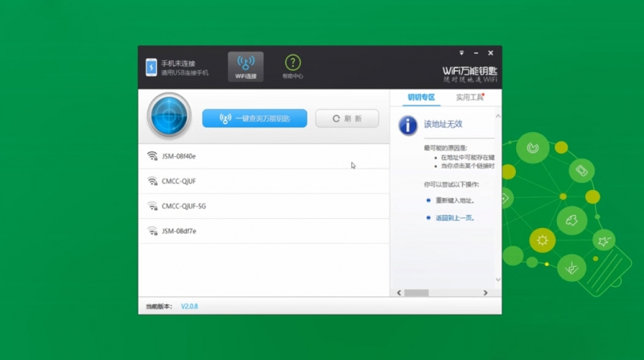
Task: Click WiFi signal icon beside JSM-08df7e
Action: pos(152,231)
